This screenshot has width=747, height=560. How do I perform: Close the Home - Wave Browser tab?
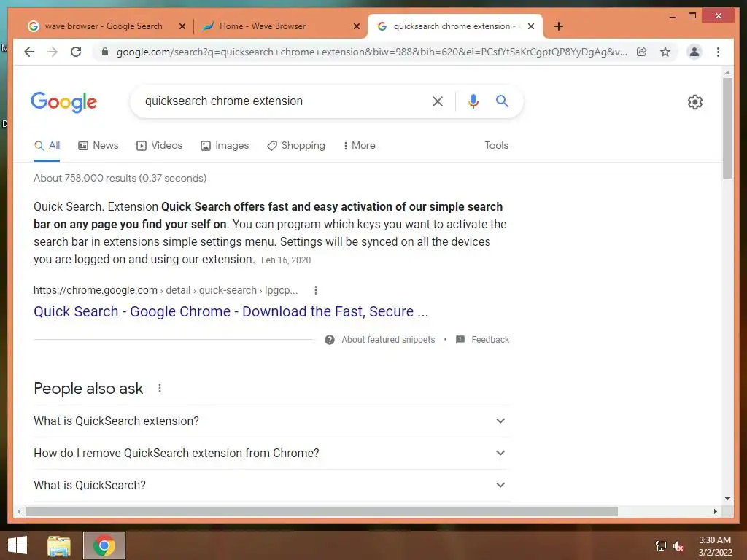[356, 26]
